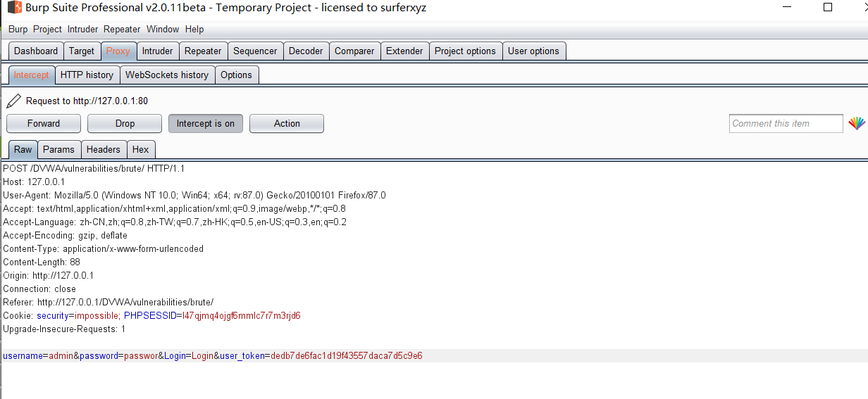Open the Project menu
The height and width of the screenshot is (399, 868).
point(47,29)
